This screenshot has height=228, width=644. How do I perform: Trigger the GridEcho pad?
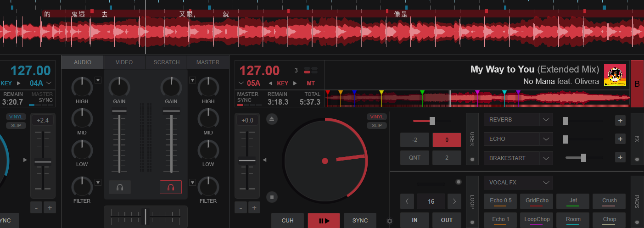[536, 201]
